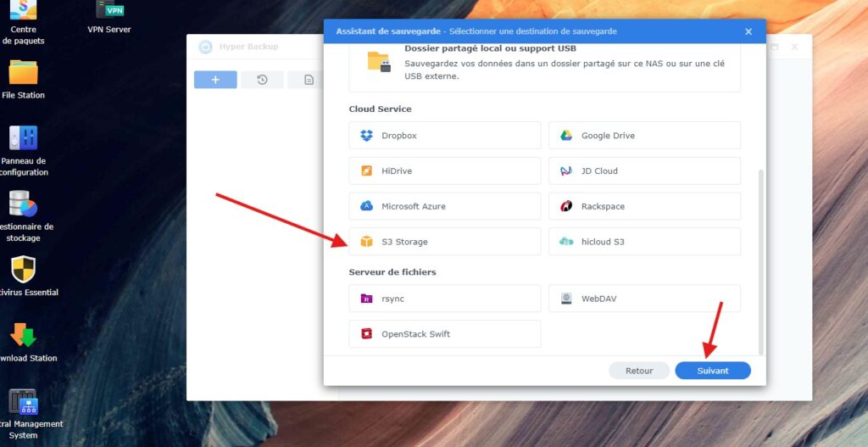Choose Dropbox as backup destination
This screenshot has height=447, width=868.
pos(445,135)
